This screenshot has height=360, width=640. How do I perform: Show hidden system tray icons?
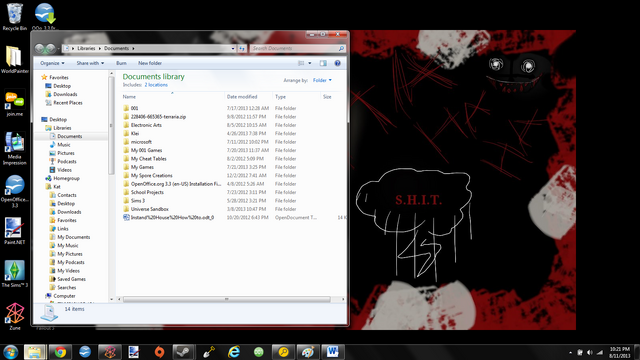[x=570, y=352]
